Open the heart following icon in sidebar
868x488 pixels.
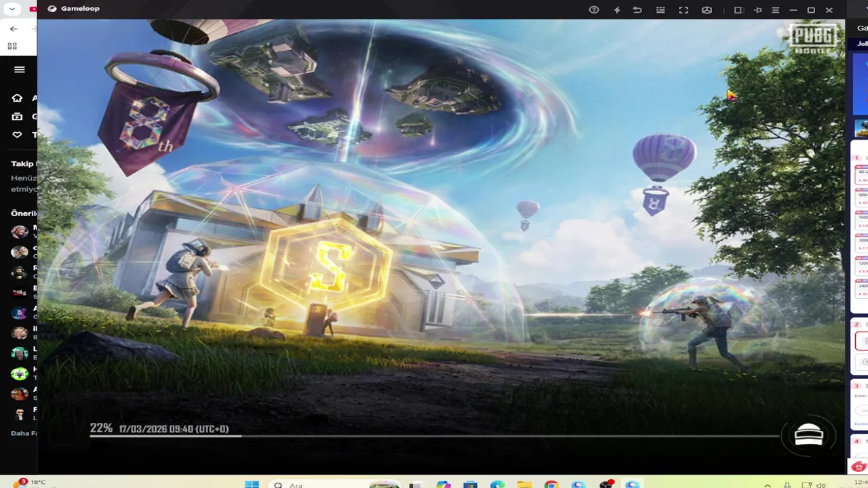coord(18,135)
